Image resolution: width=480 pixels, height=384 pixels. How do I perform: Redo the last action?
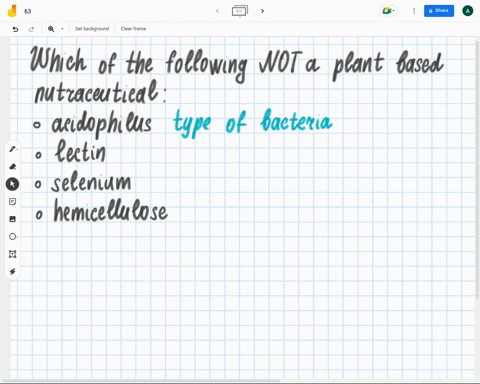click(x=31, y=29)
